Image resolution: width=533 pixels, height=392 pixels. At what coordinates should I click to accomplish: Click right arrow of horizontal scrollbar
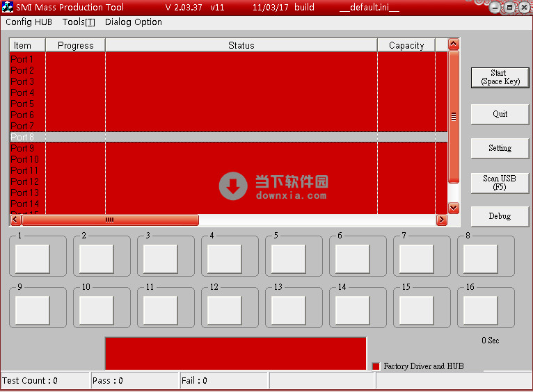pyautogui.click(x=442, y=220)
